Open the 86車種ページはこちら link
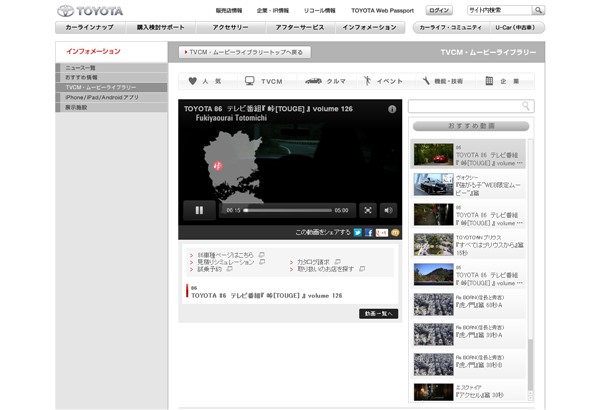The width and height of the screenshot is (600, 410). click(226, 255)
